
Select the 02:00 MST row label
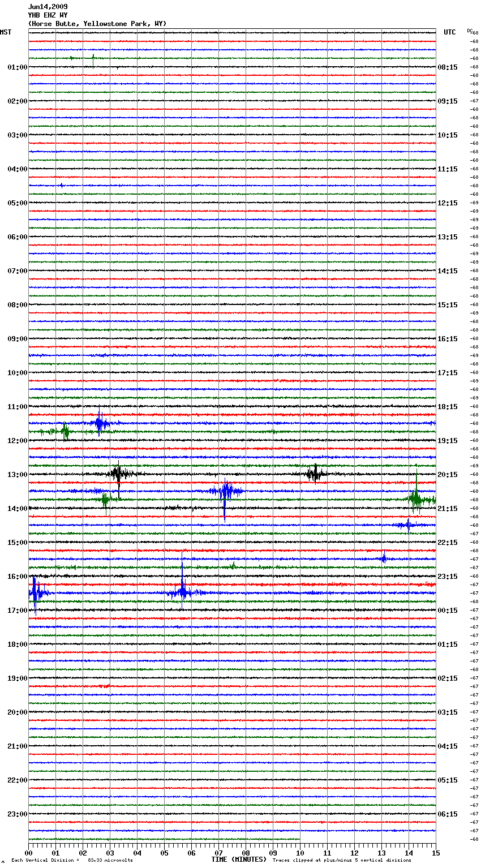[18, 101]
